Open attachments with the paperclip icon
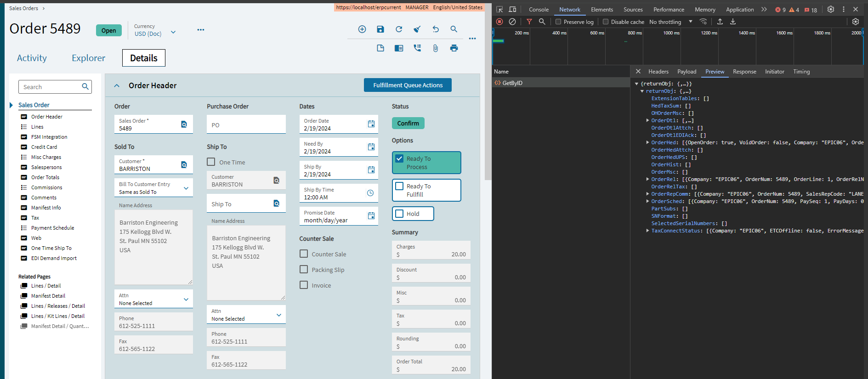This screenshot has height=379, width=868. 436,48
